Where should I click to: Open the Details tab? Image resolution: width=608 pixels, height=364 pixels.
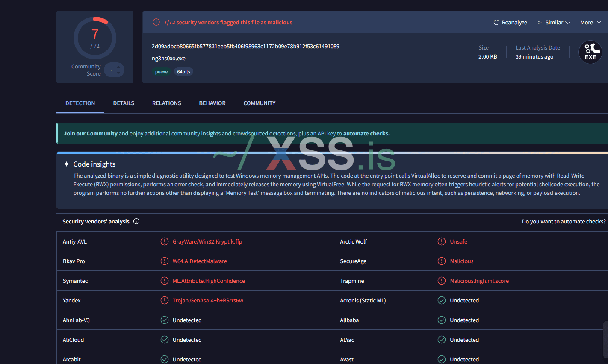point(124,103)
